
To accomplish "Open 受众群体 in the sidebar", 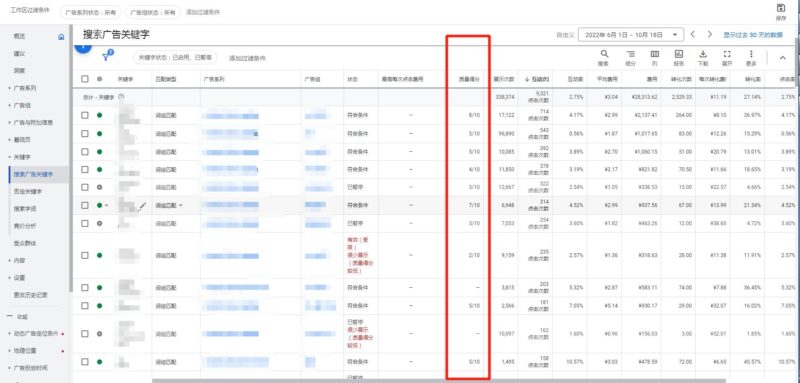I will pyautogui.click(x=25, y=243).
